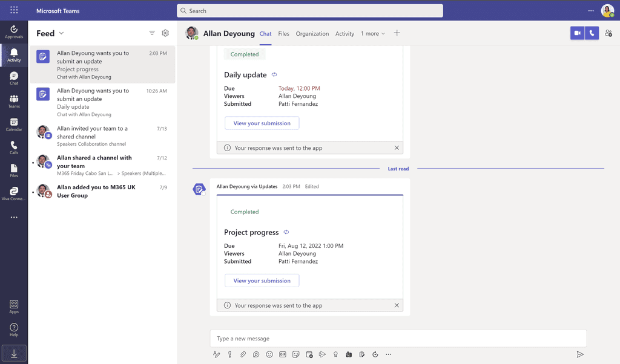620x364 pixels.
Task: Dismiss response notice on Project progress card
Action: (x=397, y=305)
